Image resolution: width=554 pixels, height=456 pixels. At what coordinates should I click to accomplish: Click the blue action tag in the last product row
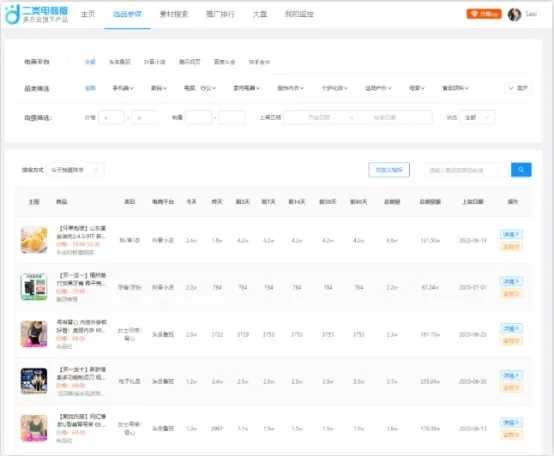pyautogui.click(x=511, y=423)
